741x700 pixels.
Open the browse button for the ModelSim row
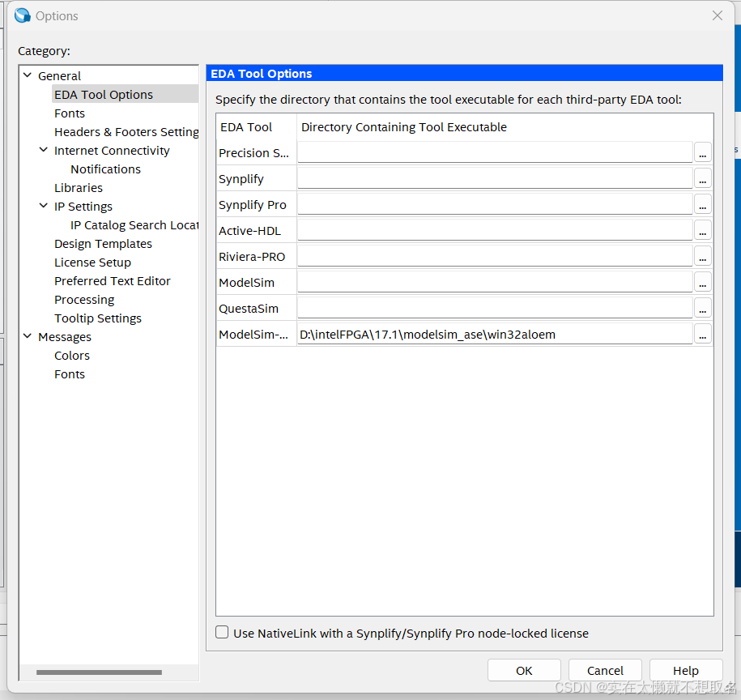point(703,282)
